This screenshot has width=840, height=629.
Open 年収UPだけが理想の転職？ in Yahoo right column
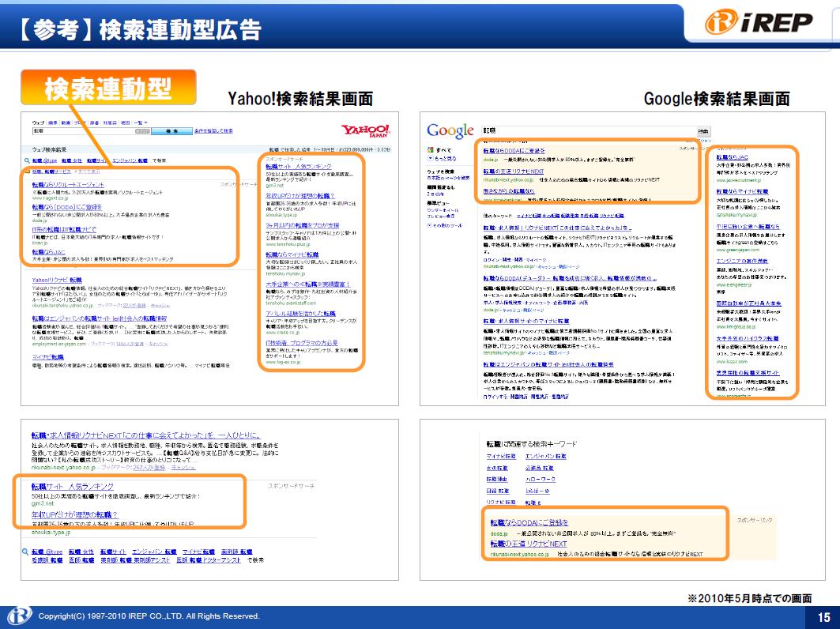coord(300,195)
